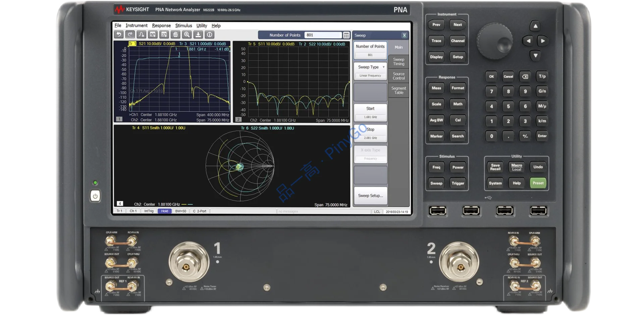644x322 pixels.
Task: Click the trash delete toolbar icon
Action: pyautogui.click(x=175, y=35)
